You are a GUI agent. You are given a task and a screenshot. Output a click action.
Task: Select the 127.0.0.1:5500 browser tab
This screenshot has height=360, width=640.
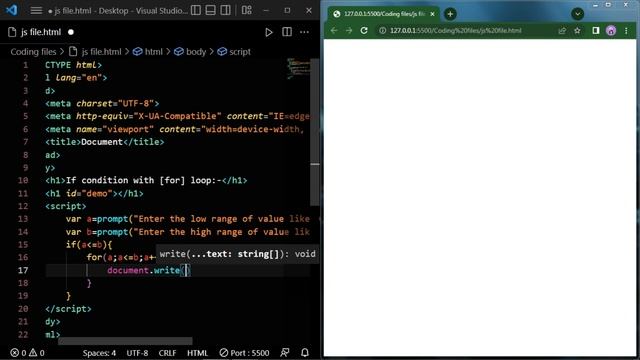(384, 14)
